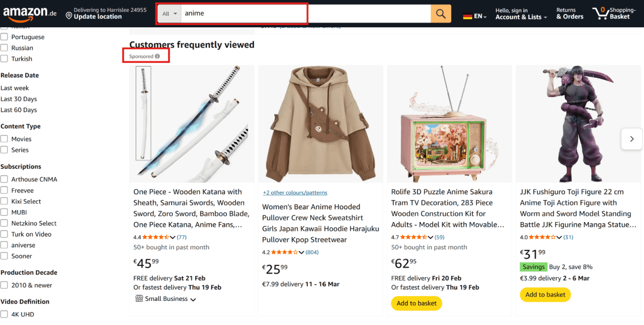This screenshot has width=644, height=325.
Task: Add the Rolife 3D Puzzle to basket
Action: (x=416, y=304)
